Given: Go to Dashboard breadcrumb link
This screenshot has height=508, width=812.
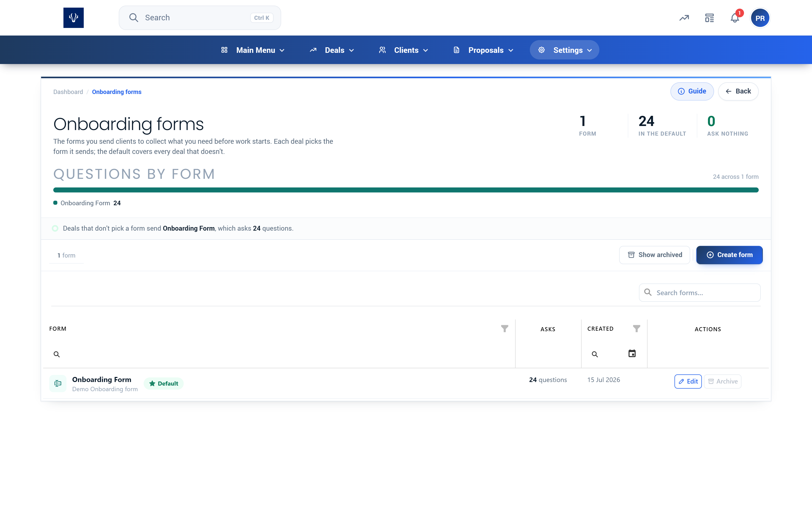Looking at the screenshot, I should 68,92.
